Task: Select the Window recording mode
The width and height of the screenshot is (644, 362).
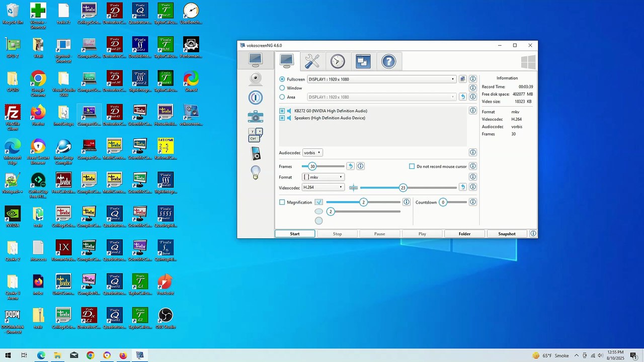Action: (282, 88)
